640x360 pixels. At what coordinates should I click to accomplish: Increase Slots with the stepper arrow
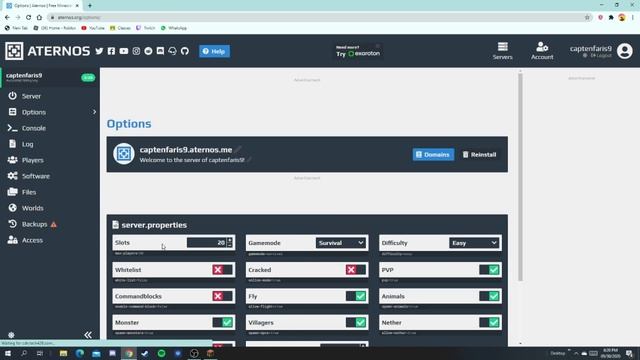[x=229, y=240]
